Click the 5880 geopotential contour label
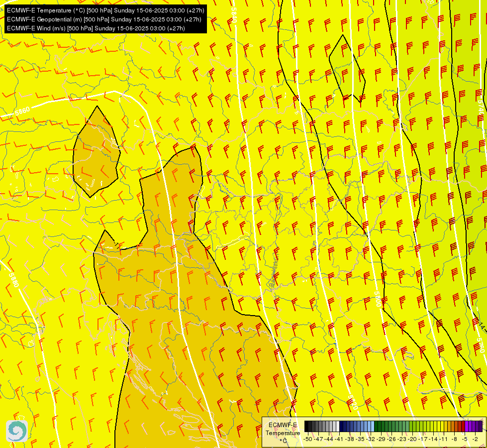This screenshot has height=448, width=487. (13, 279)
